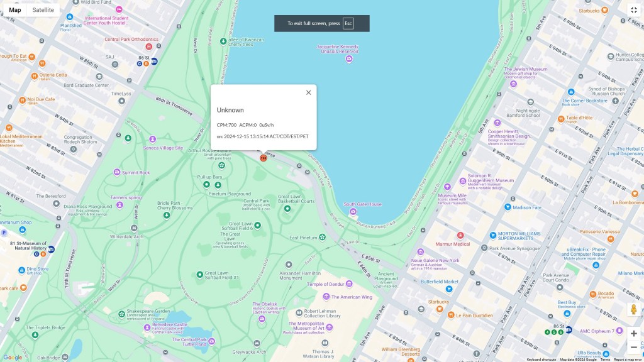The width and height of the screenshot is (644, 362).
Task: Select the Map view tab
Action: click(14, 10)
